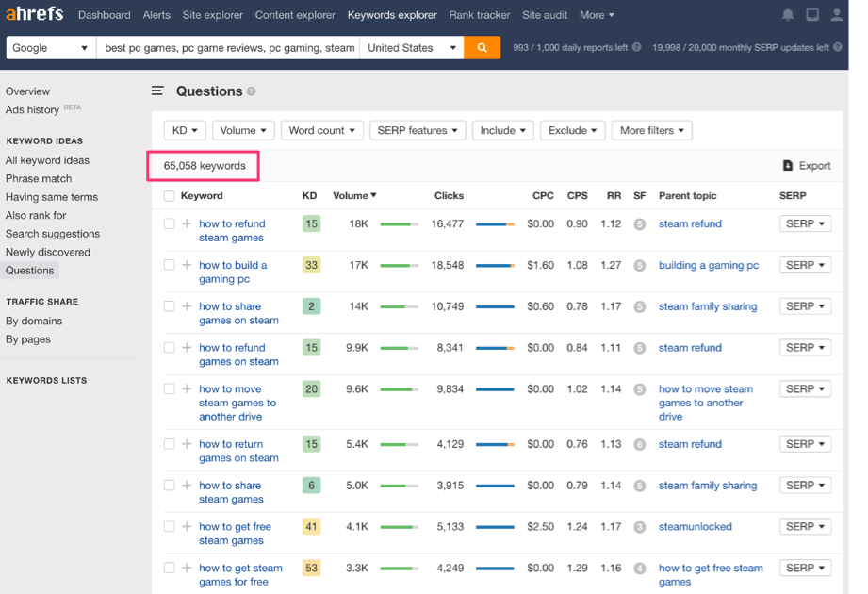
Task: Click the KD 53 badge for 'how to get steam games for free'
Action: [x=312, y=568]
